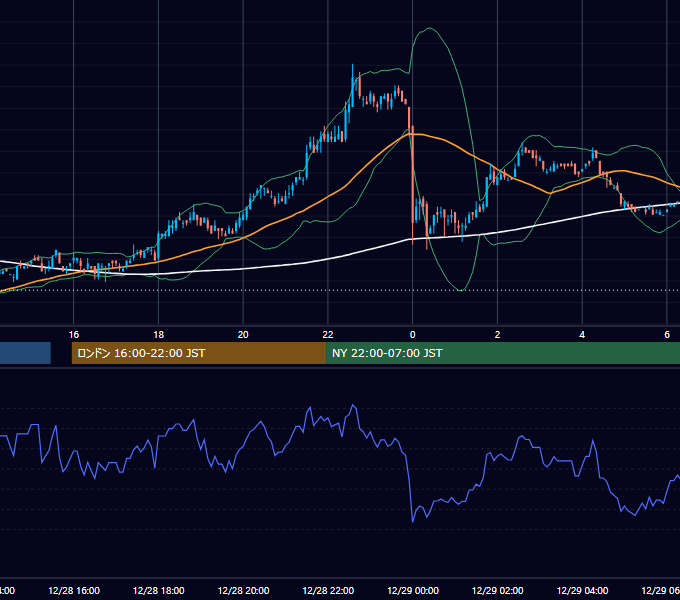Image resolution: width=680 pixels, height=600 pixels.
Task: Click the oscillator's lowest dip at midnight
Action: click(412, 520)
